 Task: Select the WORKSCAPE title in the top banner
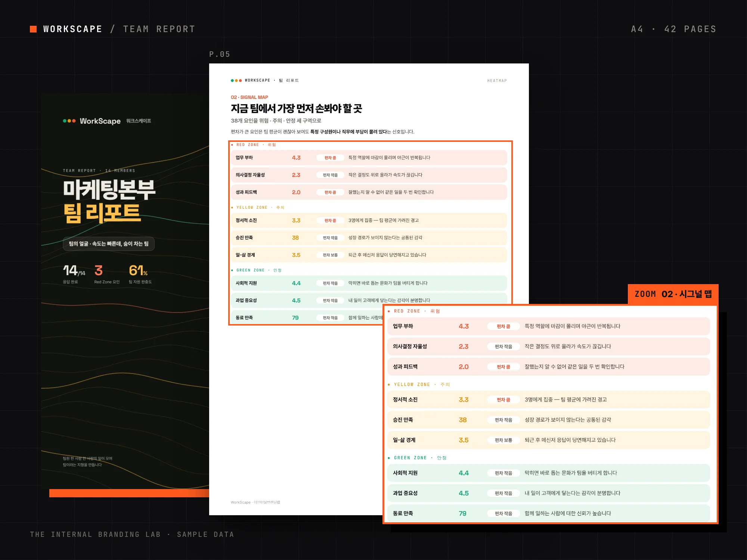[73, 29]
